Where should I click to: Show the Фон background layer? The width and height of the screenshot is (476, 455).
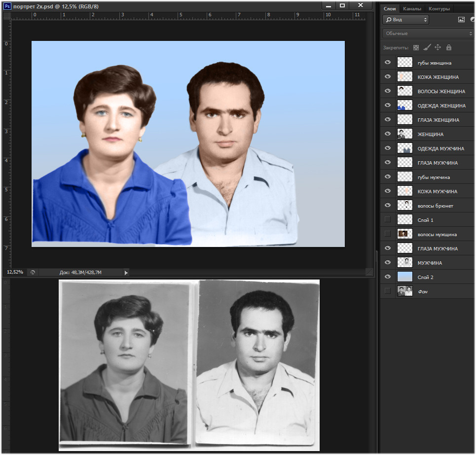pyautogui.click(x=388, y=291)
